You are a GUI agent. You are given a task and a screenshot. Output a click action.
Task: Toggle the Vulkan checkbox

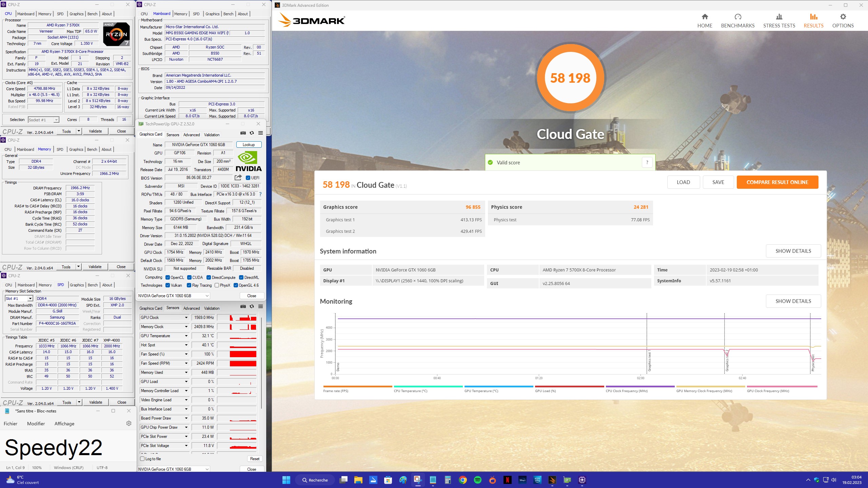167,285
